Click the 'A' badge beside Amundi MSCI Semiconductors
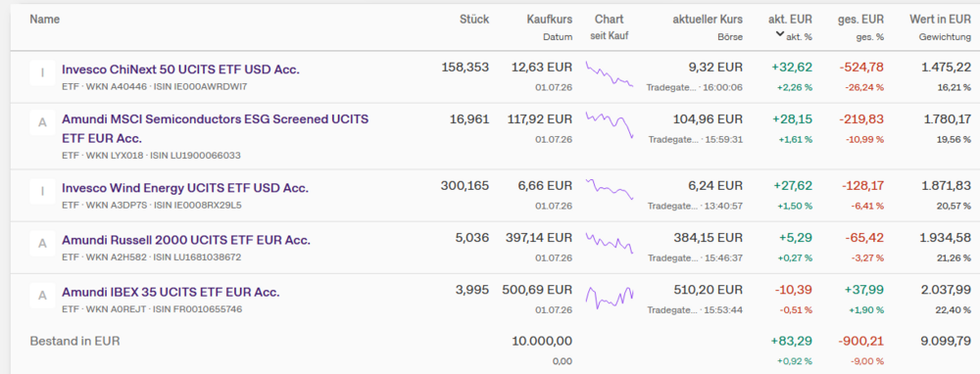Image resolution: width=980 pixels, height=374 pixels. (x=42, y=123)
